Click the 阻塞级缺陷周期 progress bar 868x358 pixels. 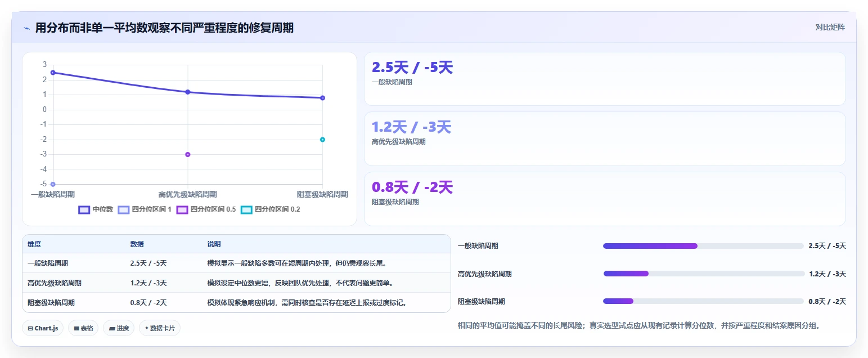point(703,301)
